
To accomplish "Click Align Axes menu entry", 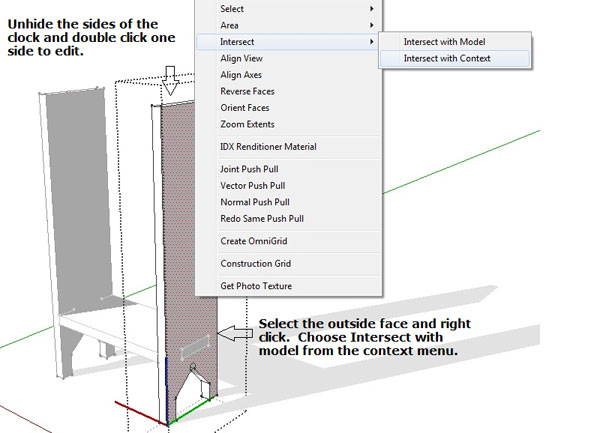I will 241,75.
